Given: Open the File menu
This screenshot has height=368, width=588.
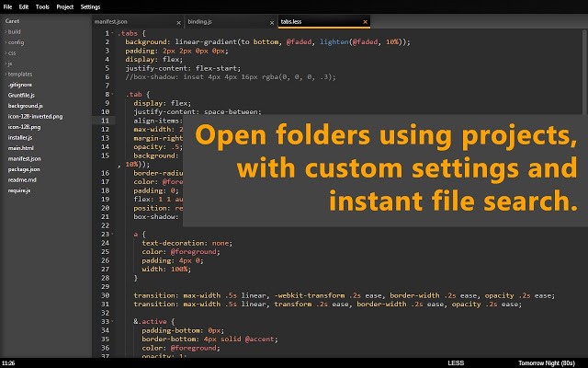Looking at the screenshot, I should tap(7, 6).
